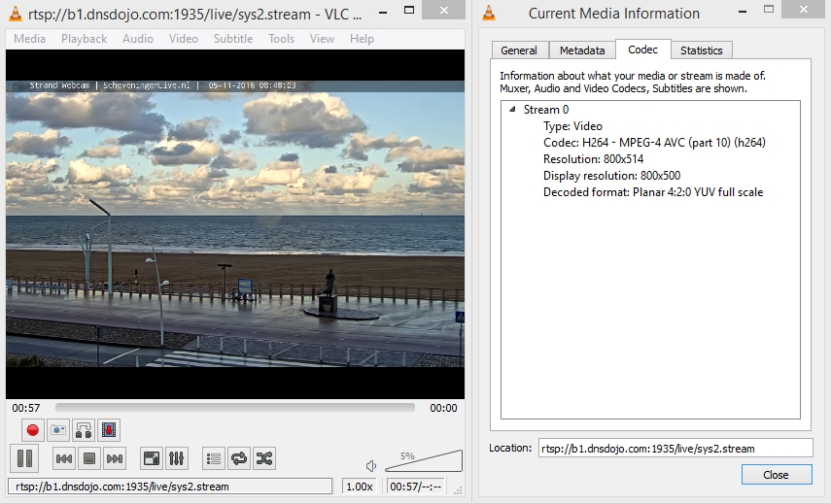Minimize the VLC main window
831x504 pixels.
(x=383, y=11)
